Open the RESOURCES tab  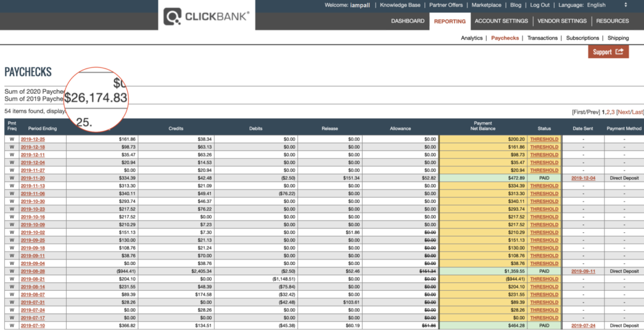pyautogui.click(x=612, y=21)
